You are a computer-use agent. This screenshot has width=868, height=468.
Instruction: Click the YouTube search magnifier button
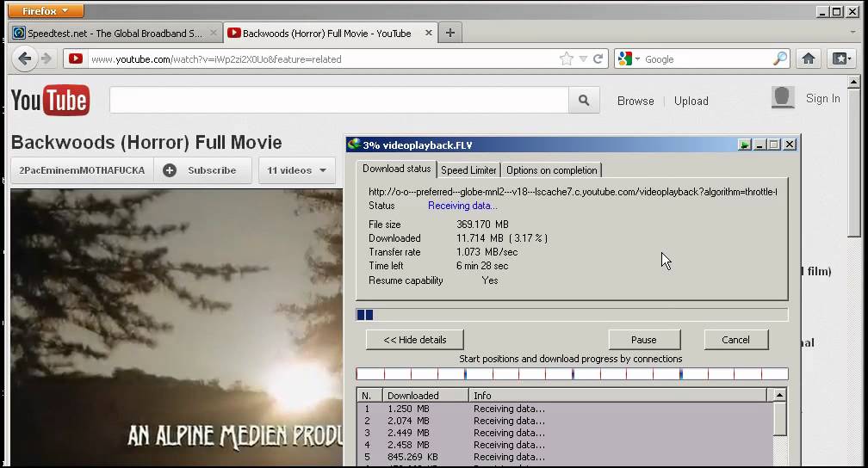click(584, 100)
